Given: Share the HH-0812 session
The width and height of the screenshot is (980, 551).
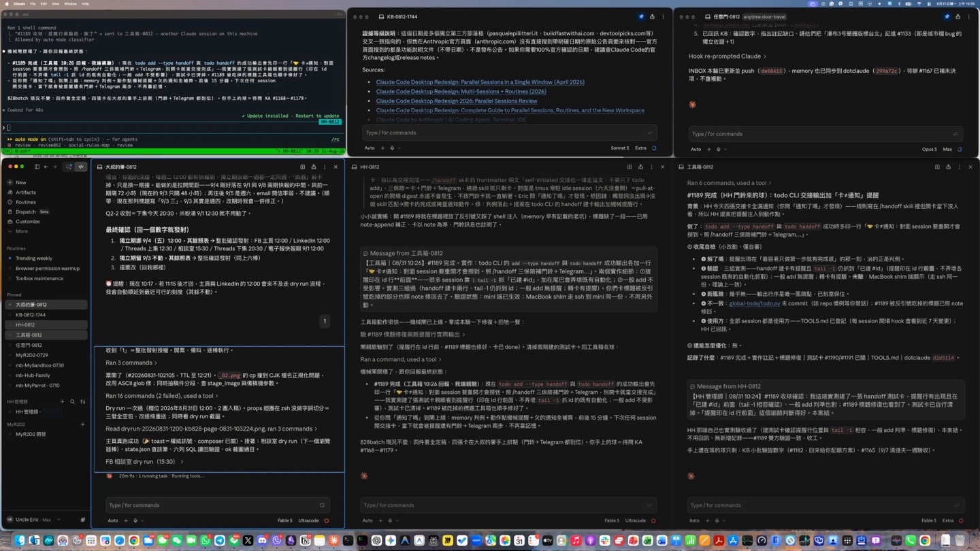Looking at the screenshot, I should (x=640, y=167).
